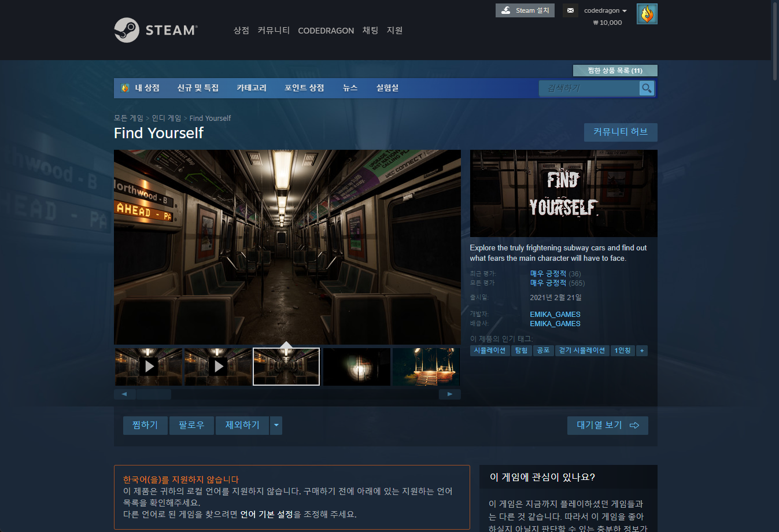
Task: Click the 이 게임에 관심이 있나요? heading
Action: (x=542, y=477)
